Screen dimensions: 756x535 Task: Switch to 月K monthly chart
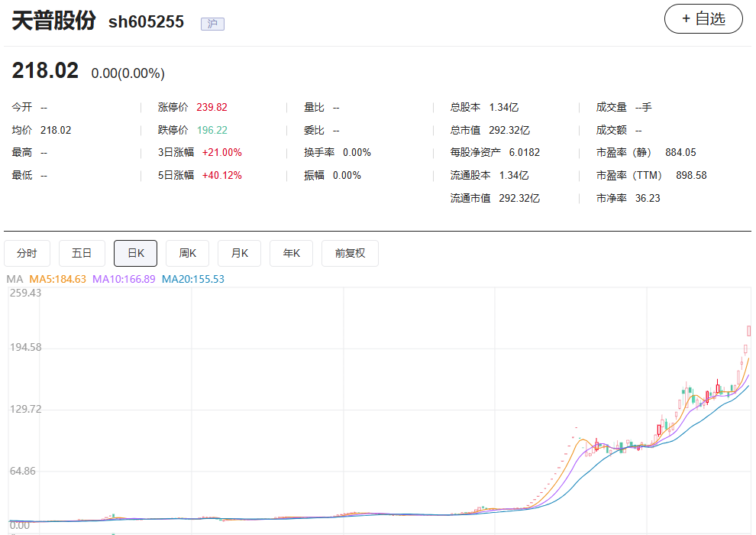(x=239, y=253)
